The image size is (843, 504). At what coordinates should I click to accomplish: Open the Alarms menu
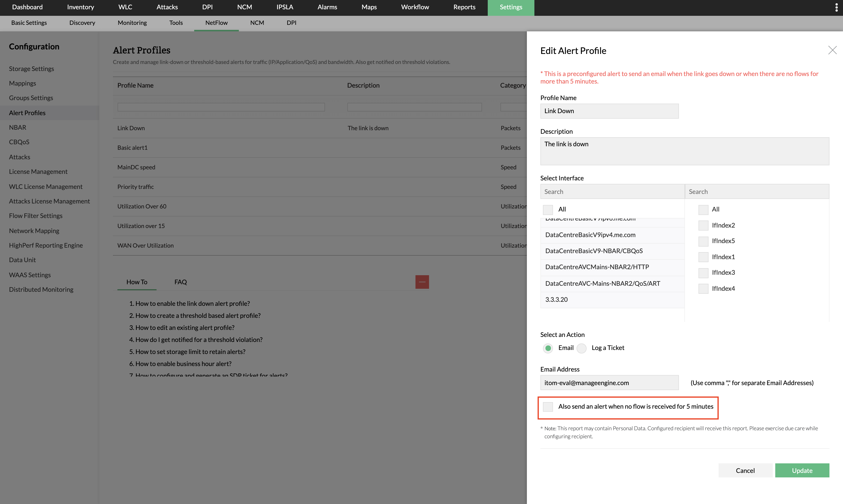pos(327,7)
